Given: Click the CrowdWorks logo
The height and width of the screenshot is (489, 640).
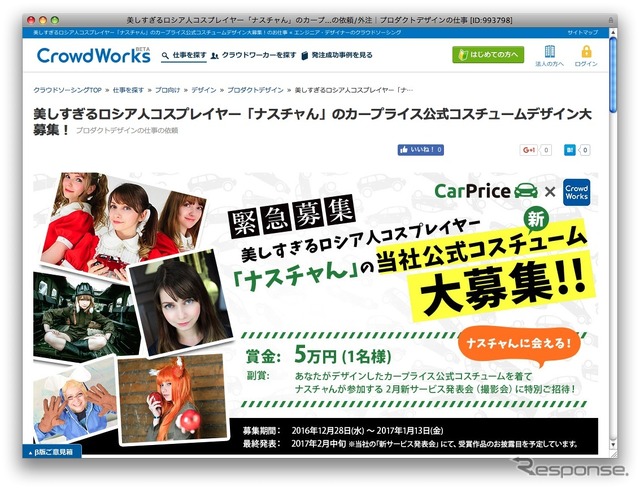Looking at the screenshot, I should 93,55.
